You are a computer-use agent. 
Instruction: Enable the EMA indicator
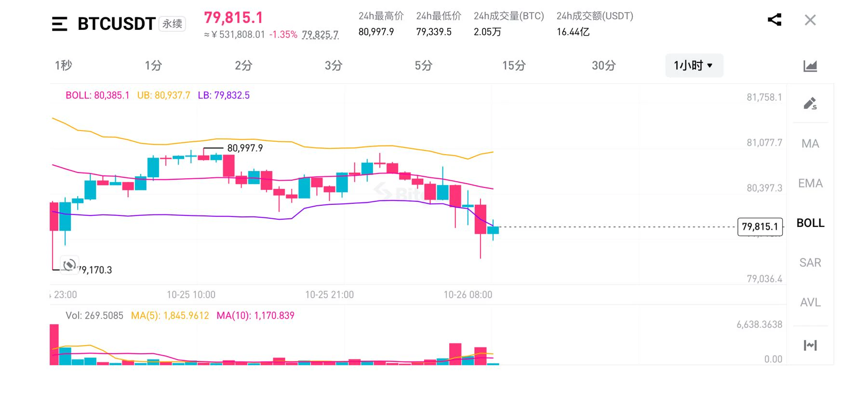pos(810,183)
